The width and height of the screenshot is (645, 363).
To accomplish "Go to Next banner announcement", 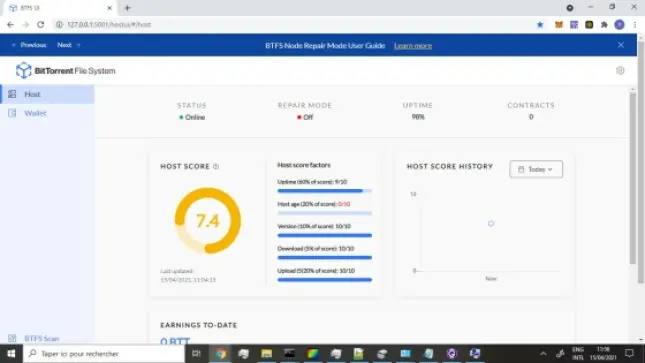I will (69, 45).
